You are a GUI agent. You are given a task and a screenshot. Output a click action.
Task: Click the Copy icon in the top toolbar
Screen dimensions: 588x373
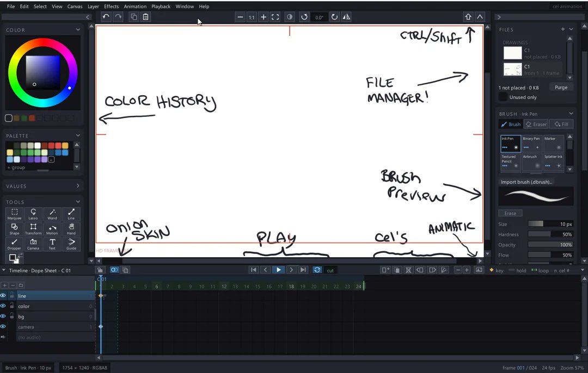133,17
